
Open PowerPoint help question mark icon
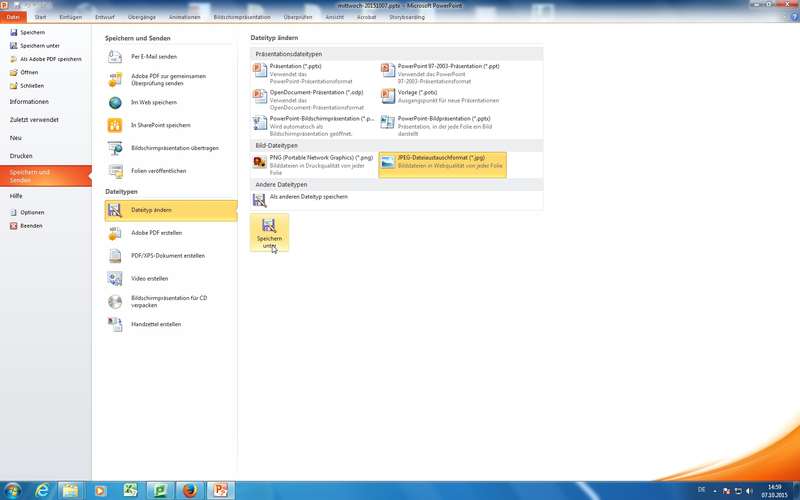(x=793, y=17)
